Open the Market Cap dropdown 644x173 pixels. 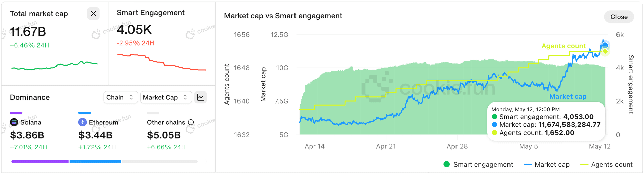coord(166,97)
